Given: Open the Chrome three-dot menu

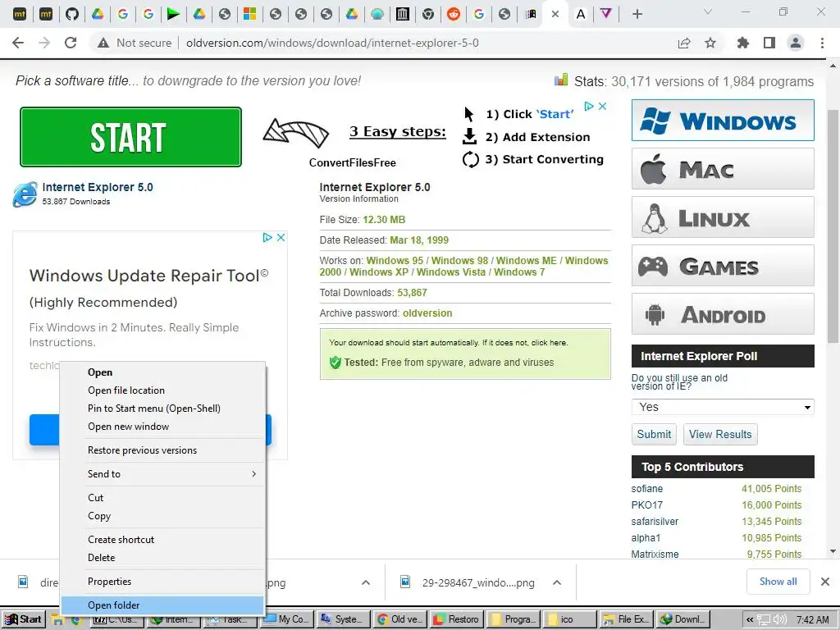Looking at the screenshot, I should (x=822, y=43).
